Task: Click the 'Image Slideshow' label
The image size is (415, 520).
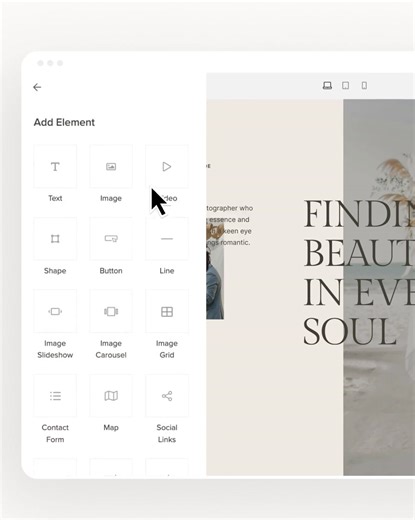Action: coord(55,349)
